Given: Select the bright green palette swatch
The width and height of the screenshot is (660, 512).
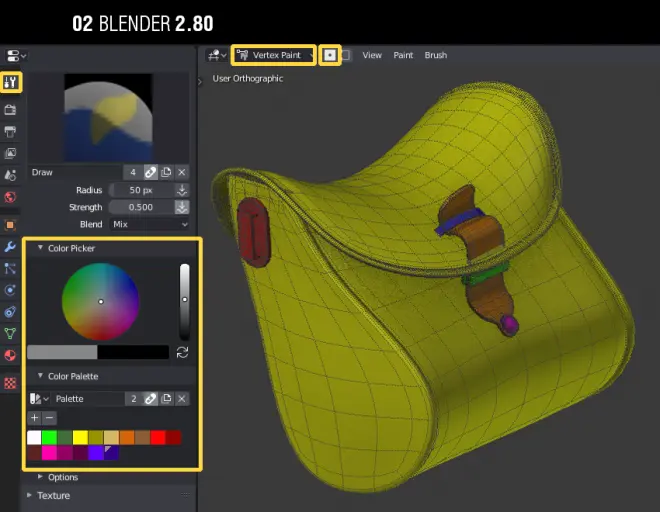Looking at the screenshot, I should tap(49, 437).
